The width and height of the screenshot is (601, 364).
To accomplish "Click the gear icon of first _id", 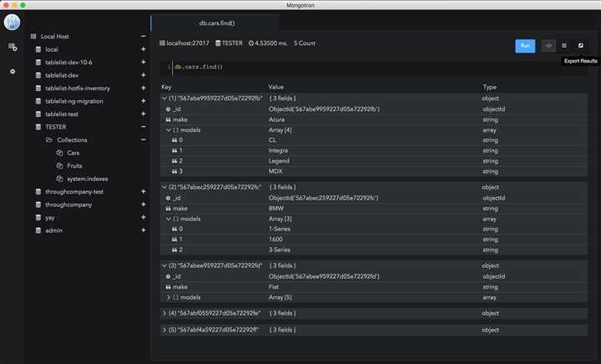I will coord(168,109).
